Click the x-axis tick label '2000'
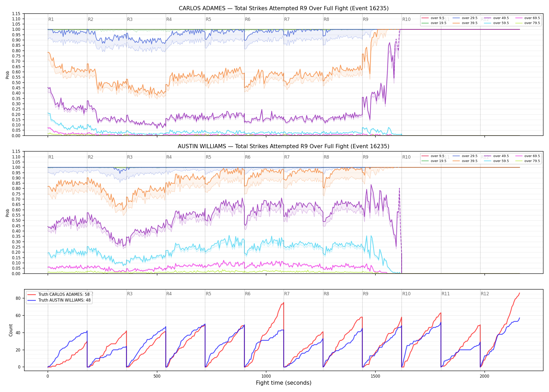The height and width of the screenshot is (392, 549). point(484,376)
